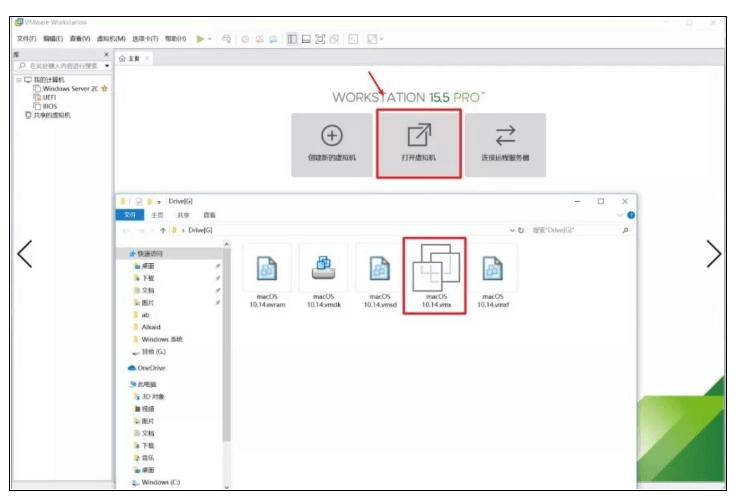746x497 pixels.
Task: Select the macOS 10.14.vmx file
Action: (435, 275)
